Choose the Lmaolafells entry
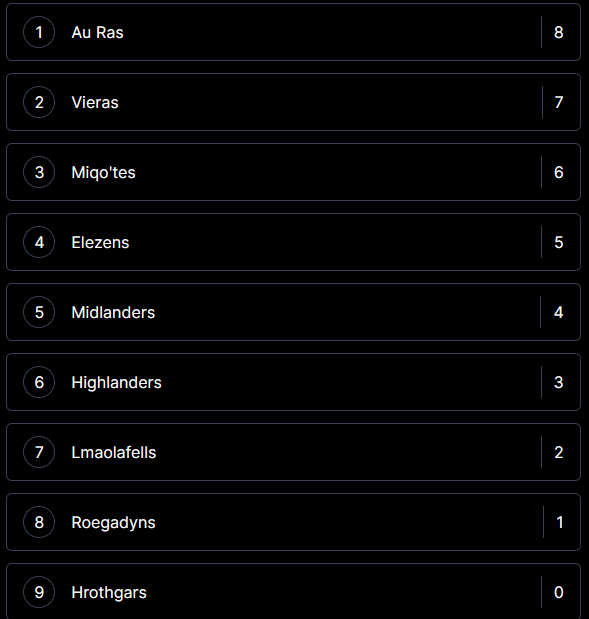 (x=114, y=452)
